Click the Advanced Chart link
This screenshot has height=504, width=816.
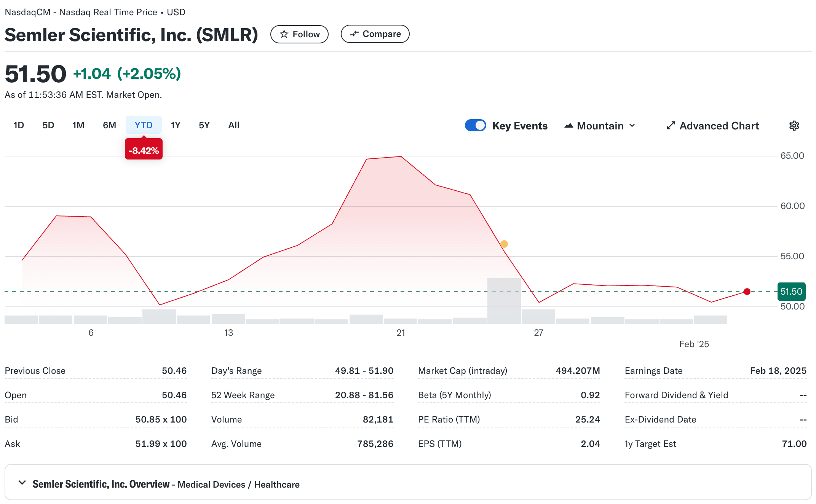tap(719, 126)
